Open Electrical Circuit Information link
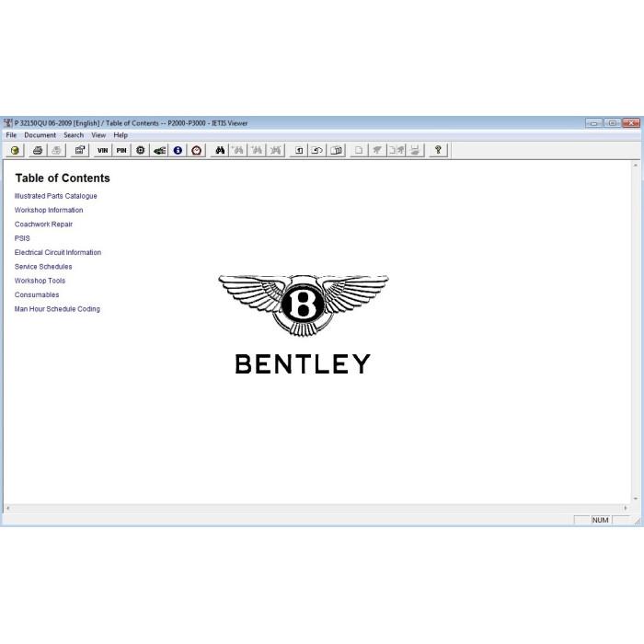 (x=57, y=252)
